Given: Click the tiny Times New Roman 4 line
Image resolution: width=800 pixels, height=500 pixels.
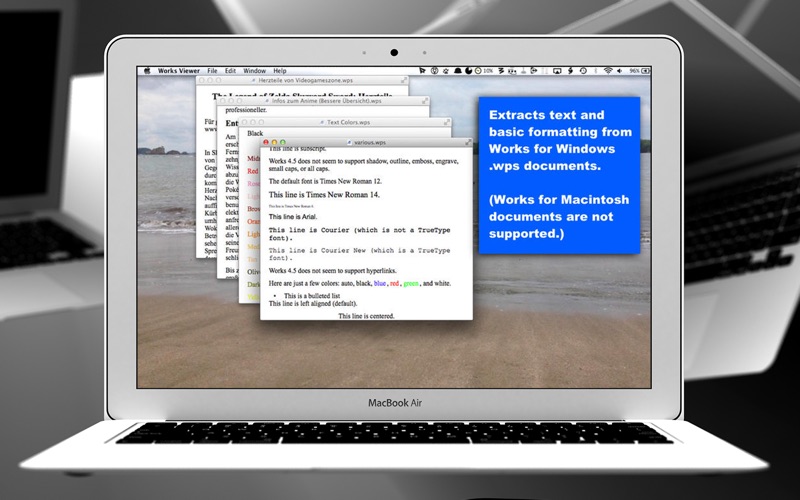Looking at the screenshot, I should (291, 206).
